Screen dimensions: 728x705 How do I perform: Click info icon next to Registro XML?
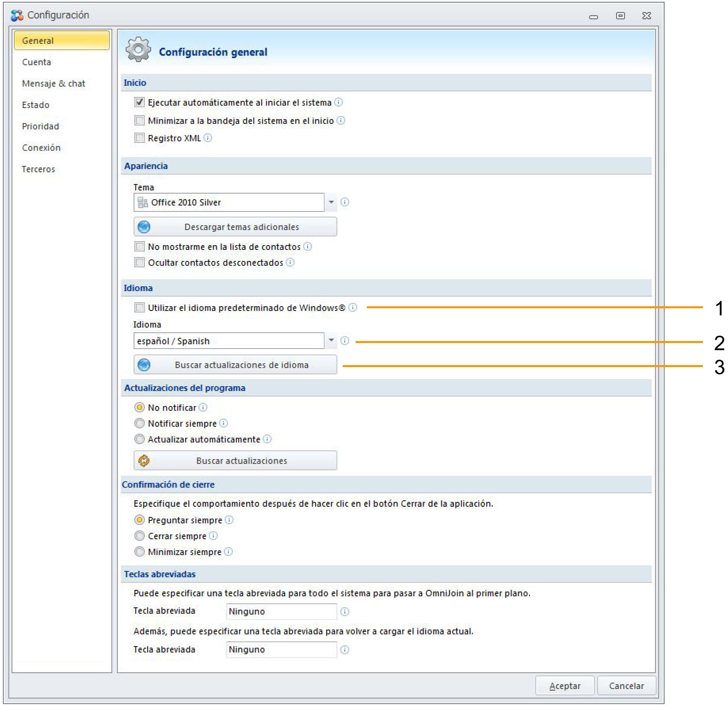point(208,138)
